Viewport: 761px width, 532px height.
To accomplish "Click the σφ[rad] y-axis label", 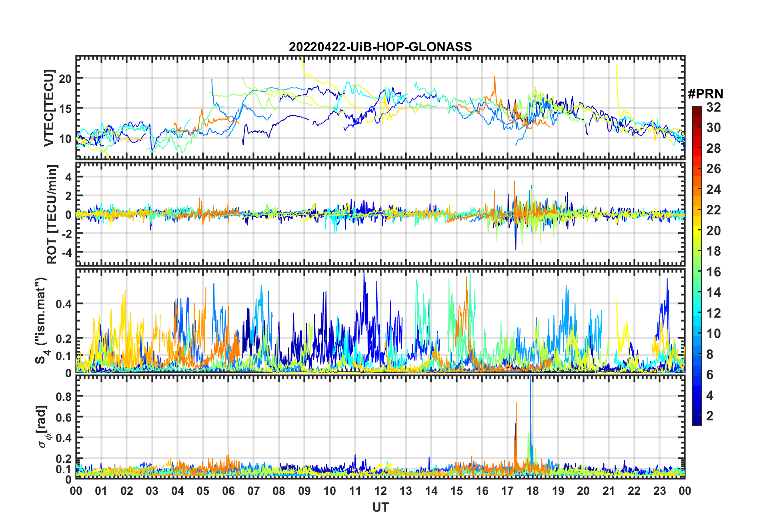I will 43,427.
